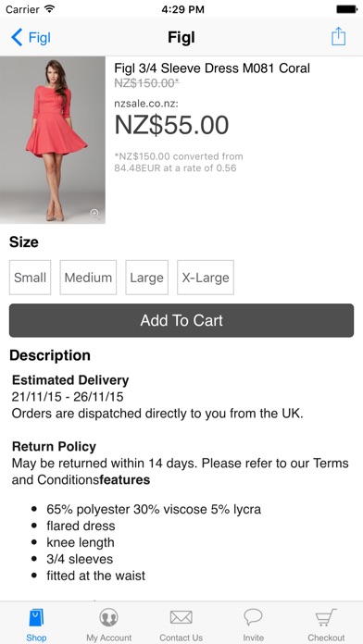Viewport: 363px width, 644px height.
Task: Tap the product title Figl 3/4 Sleeve Dress
Action: pos(212,68)
